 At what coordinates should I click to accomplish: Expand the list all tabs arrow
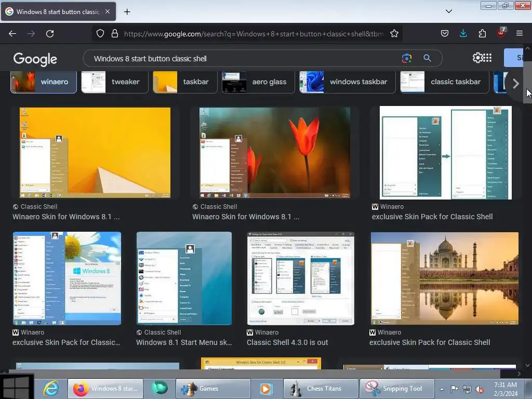tap(448, 11)
